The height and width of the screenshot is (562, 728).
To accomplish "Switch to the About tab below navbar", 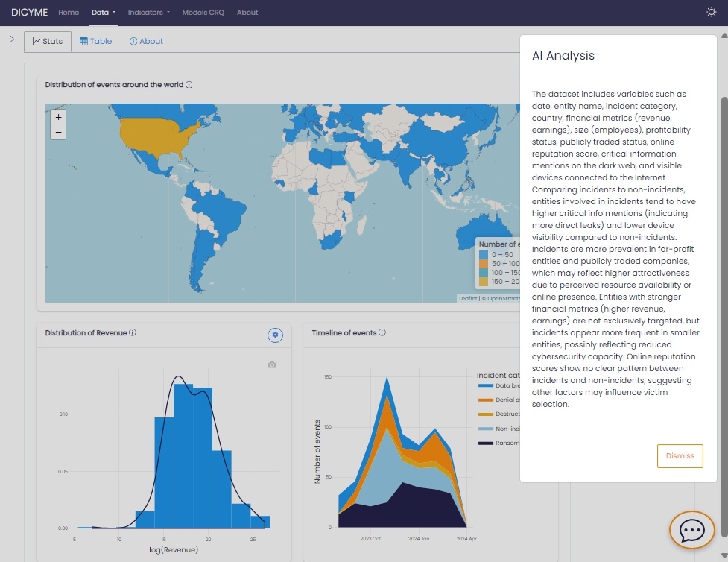I will (x=146, y=42).
